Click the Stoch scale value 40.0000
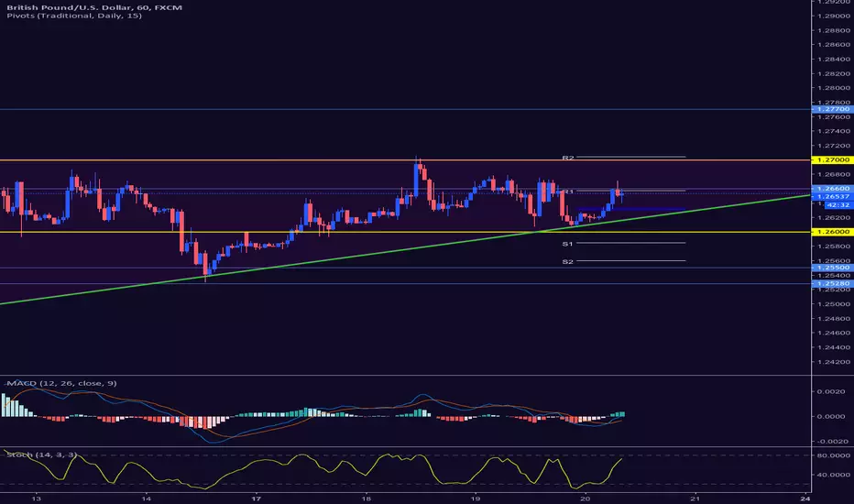Viewport: 854px width, 504px height. 833,475
